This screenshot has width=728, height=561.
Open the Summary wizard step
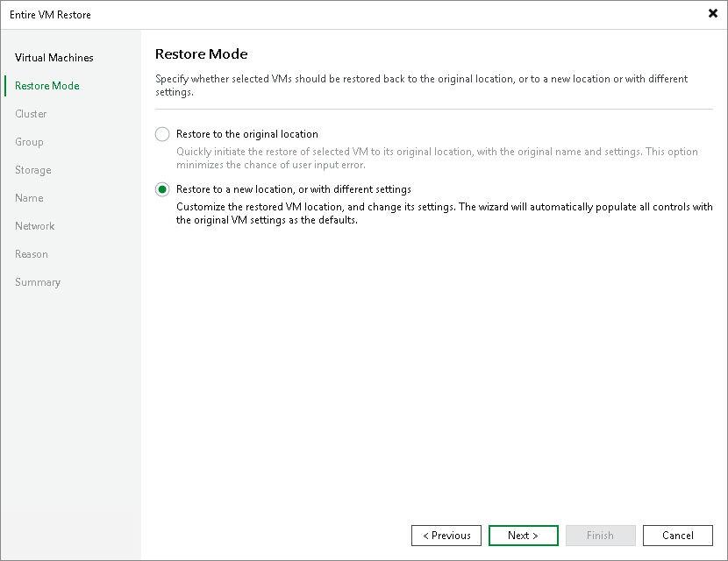click(x=38, y=282)
